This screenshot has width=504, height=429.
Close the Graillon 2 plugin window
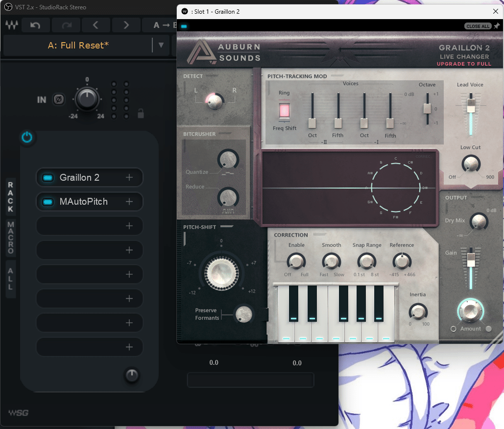click(x=495, y=12)
